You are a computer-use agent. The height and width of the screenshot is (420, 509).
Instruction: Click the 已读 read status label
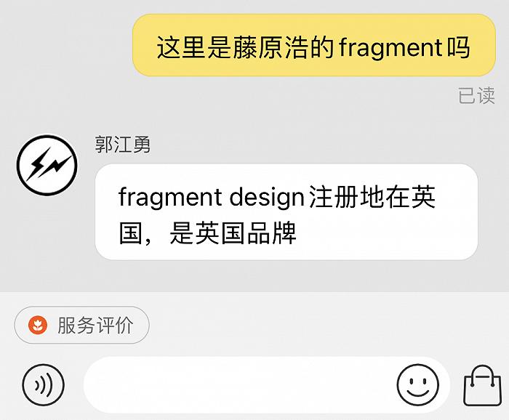476,95
